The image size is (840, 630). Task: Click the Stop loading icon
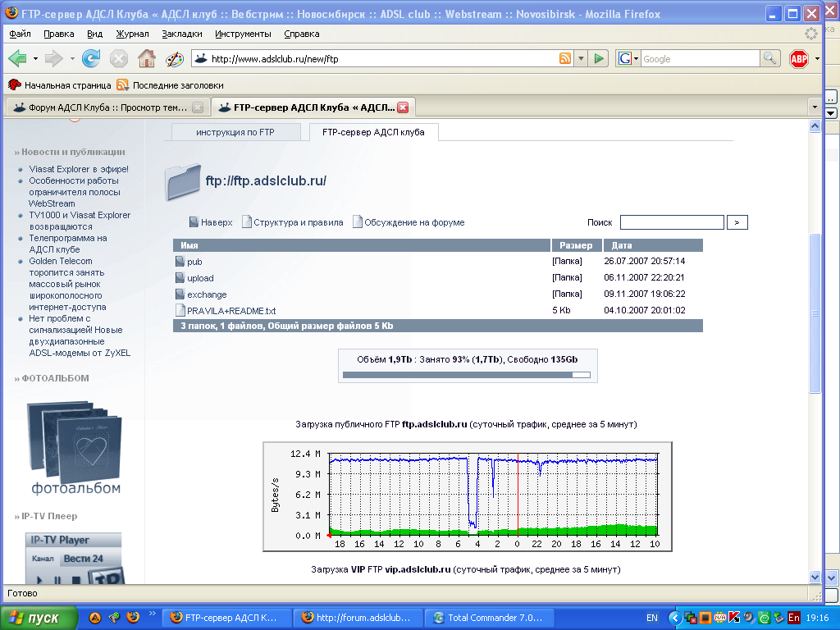click(x=119, y=58)
